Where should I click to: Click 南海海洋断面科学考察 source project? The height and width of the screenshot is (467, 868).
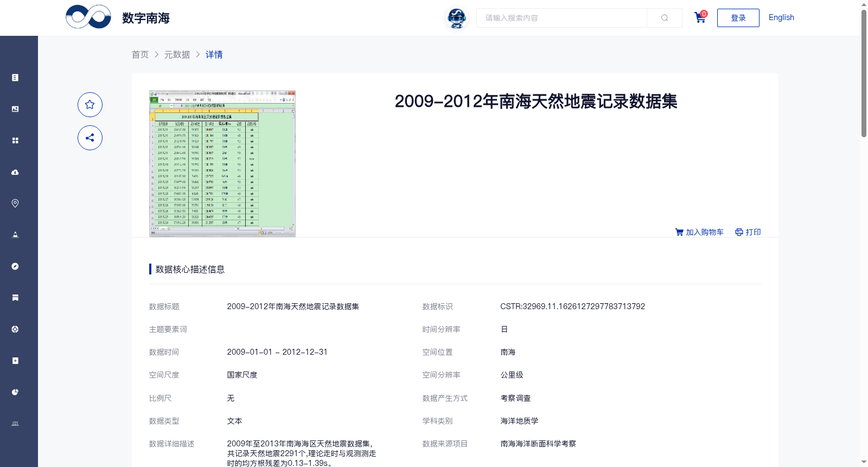538,444
